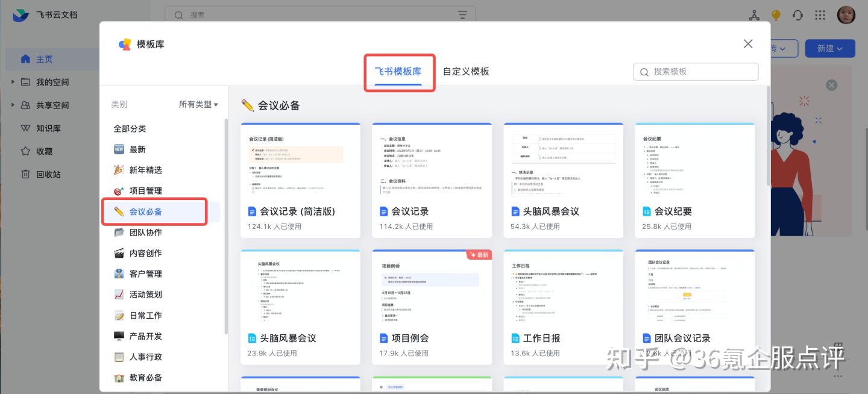Switch to 自定义模板 tab
This screenshot has width=868, height=394.
(x=466, y=71)
